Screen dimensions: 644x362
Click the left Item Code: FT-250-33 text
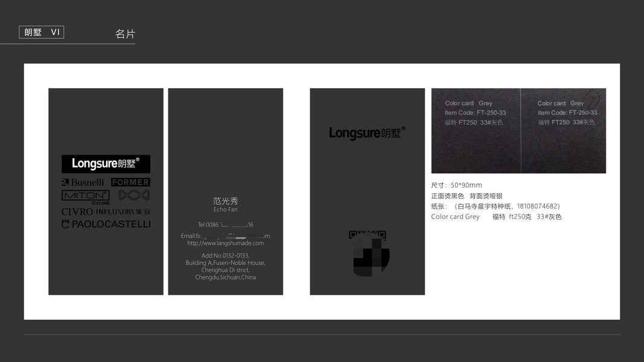[475, 112]
